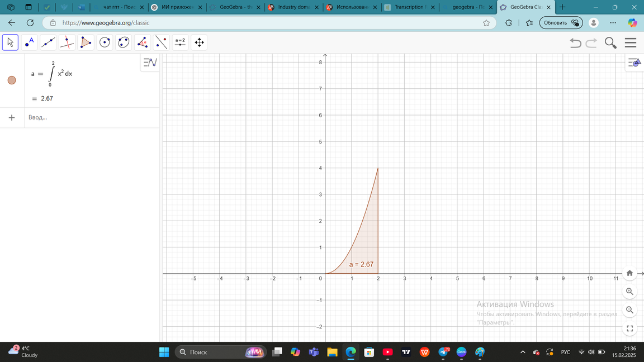Image resolution: width=644 pixels, height=362 pixels.
Task: Click the Обновить browser update button
Action: pos(560,23)
